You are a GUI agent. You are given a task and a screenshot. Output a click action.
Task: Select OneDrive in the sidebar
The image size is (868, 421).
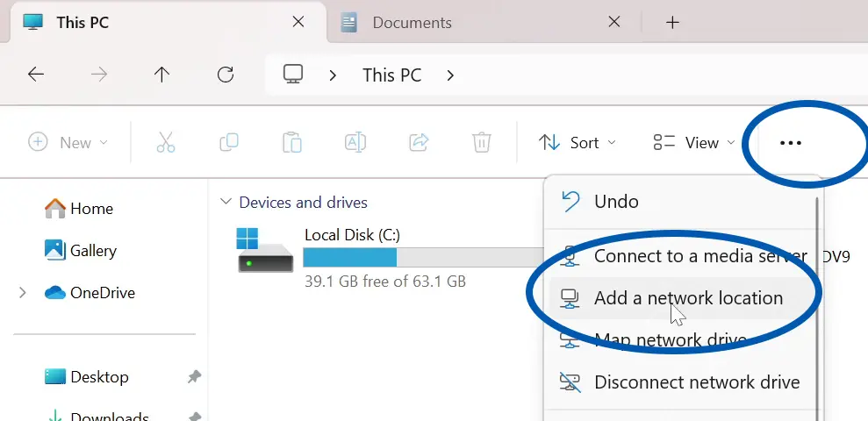click(x=103, y=293)
